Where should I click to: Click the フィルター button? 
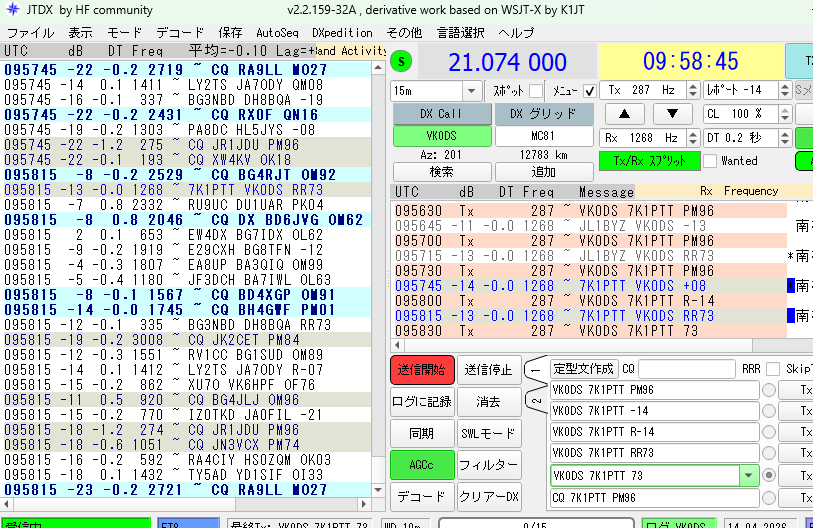click(x=488, y=465)
